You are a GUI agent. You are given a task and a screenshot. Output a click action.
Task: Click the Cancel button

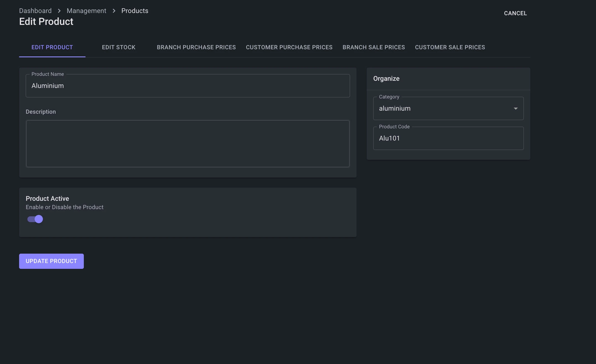tap(515, 13)
